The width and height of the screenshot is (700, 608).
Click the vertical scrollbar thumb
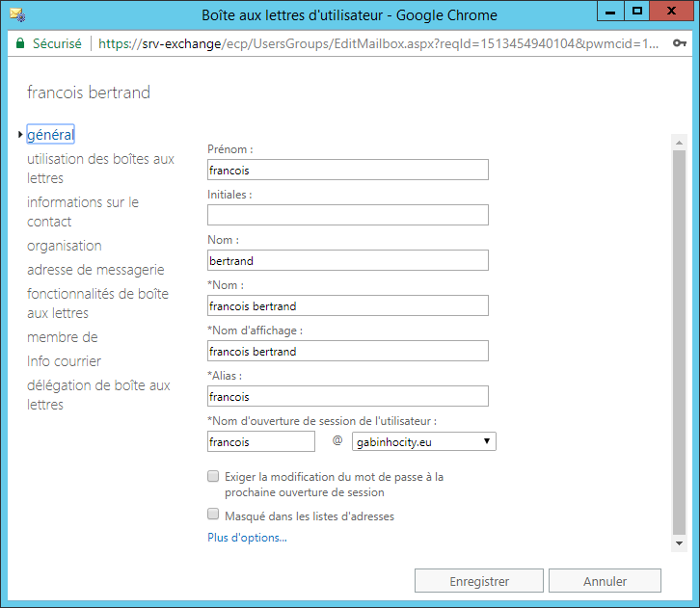(679, 342)
